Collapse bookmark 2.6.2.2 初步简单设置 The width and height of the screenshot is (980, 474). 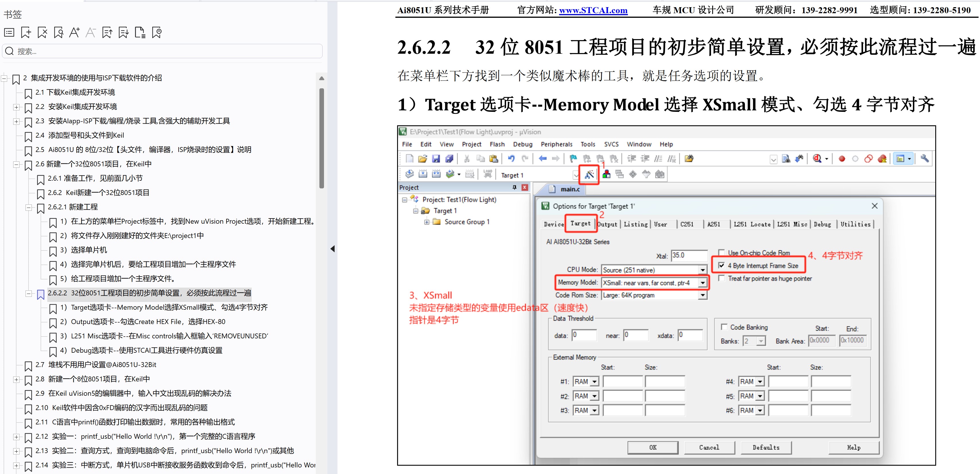pos(28,294)
